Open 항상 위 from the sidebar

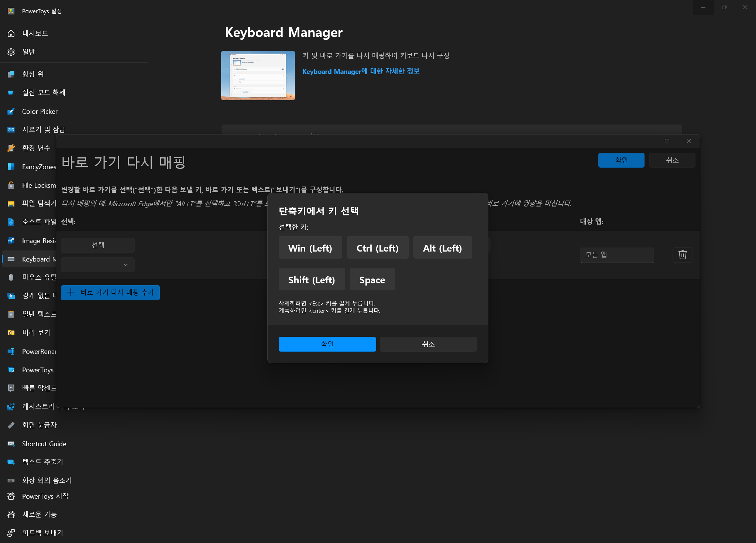tap(33, 74)
